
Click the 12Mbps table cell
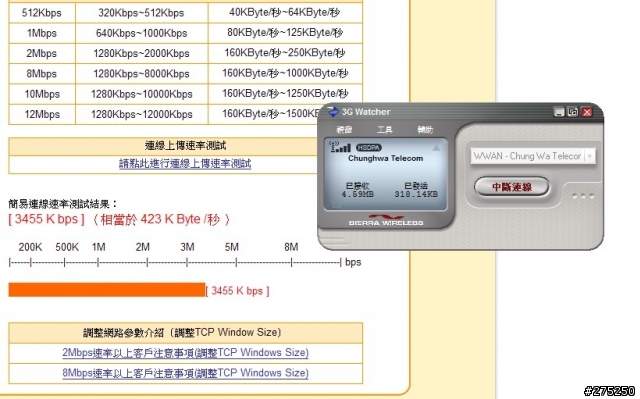point(42,114)
